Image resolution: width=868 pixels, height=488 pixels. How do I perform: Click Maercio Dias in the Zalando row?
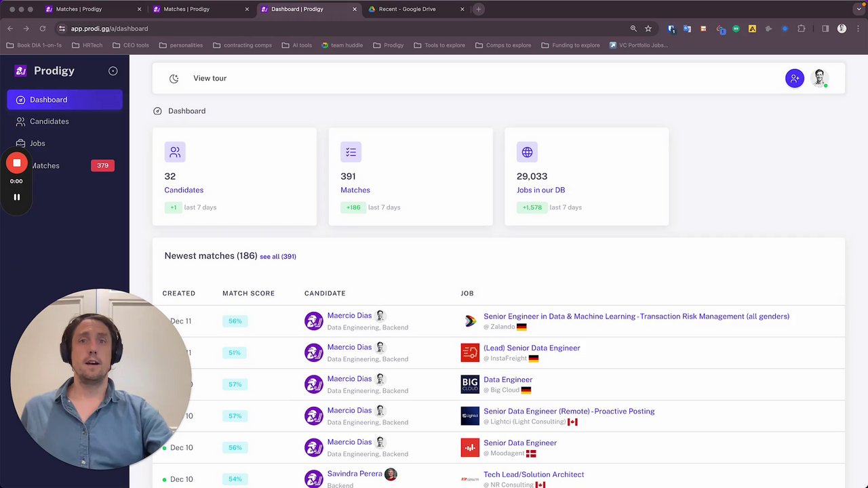[349, 315]
